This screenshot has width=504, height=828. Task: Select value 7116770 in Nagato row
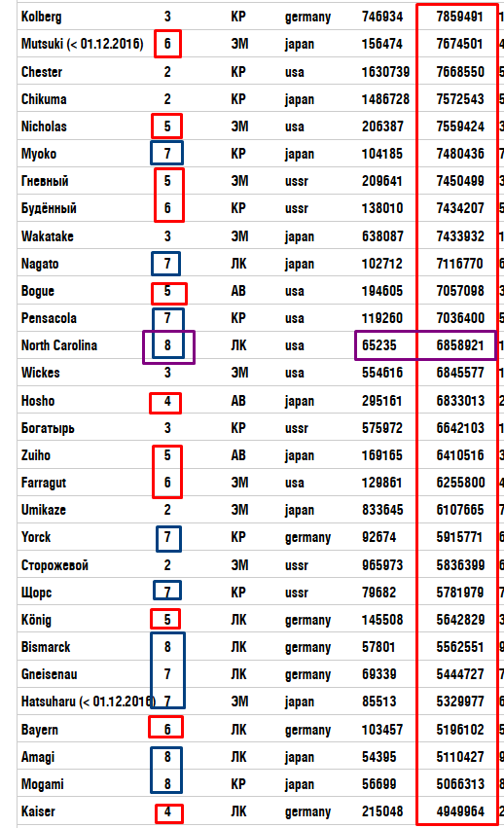pyautogui.click(x=459, y=264)
